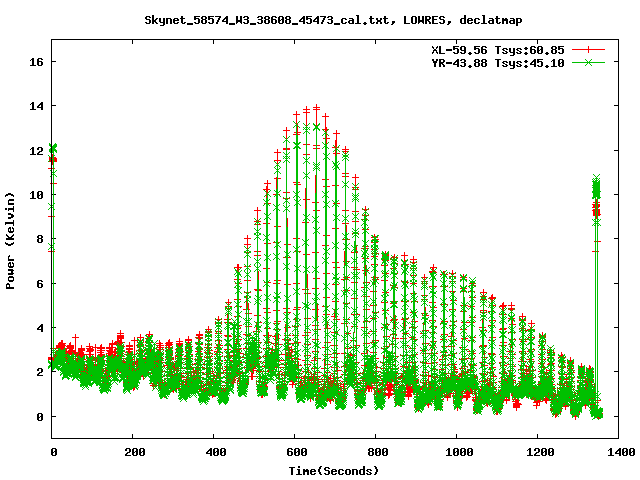Screen dimensions: 640x480
Task: Click the green calibration spike at plot start
Action: (53, 147)
